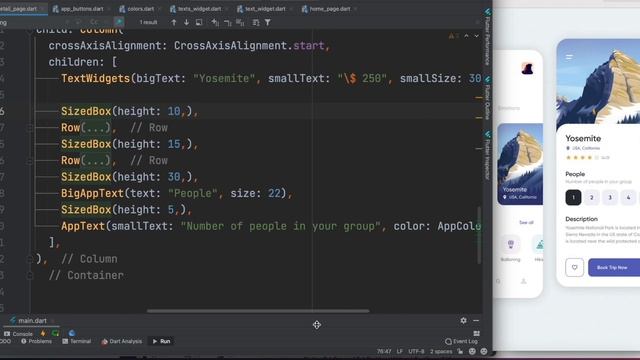This screenshot has width=640, height=360.
Task: Open Flutter DevTools blue icon
Action: 72,333
